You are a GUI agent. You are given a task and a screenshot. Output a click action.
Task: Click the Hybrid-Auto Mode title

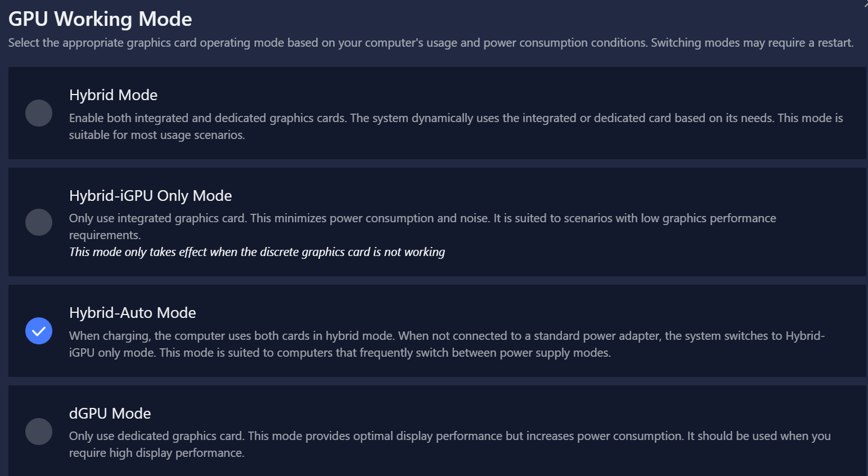(x=132, y=313)
